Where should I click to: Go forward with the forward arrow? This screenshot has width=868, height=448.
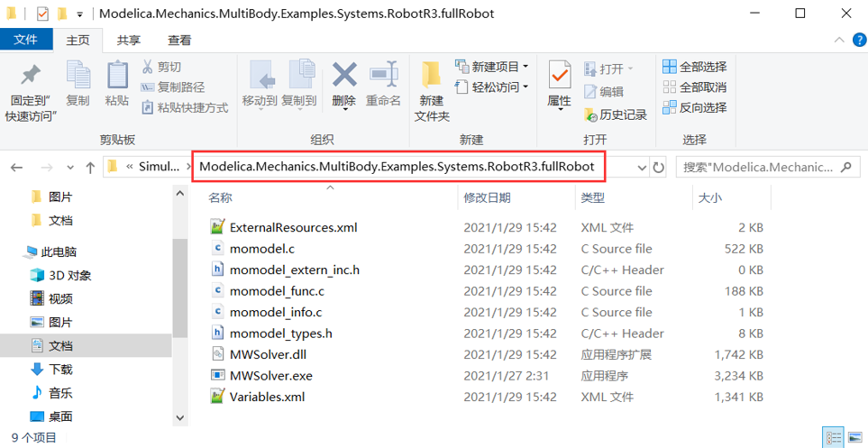48,168
